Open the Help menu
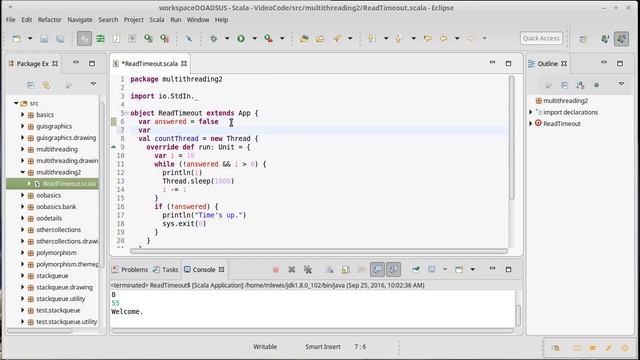Screen dimensions: 640x360 221,20
